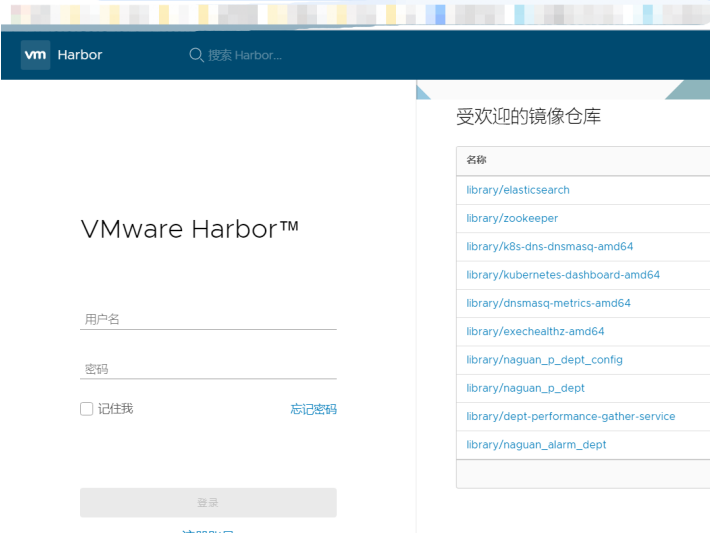Open library/elasticsearch repository

click(x=518, y=190)
